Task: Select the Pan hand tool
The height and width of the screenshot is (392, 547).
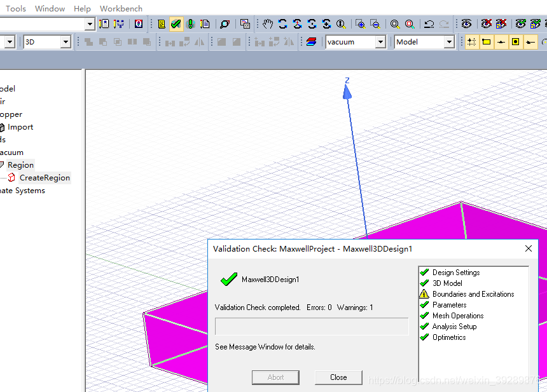Action: (x=268, y=24)
